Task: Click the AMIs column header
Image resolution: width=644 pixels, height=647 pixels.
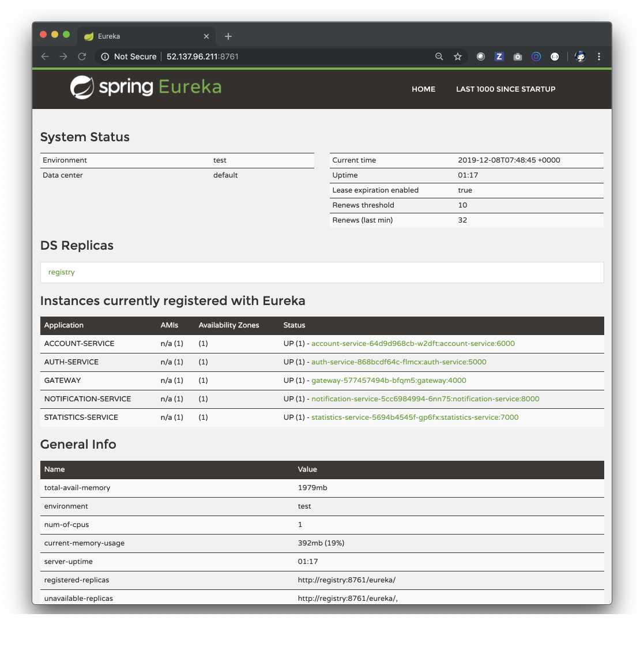Action: 169,325
